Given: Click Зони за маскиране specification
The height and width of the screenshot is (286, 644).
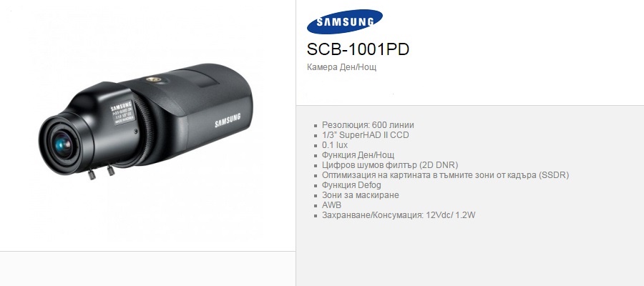Looking at the screenshot, I should [360, 195].
